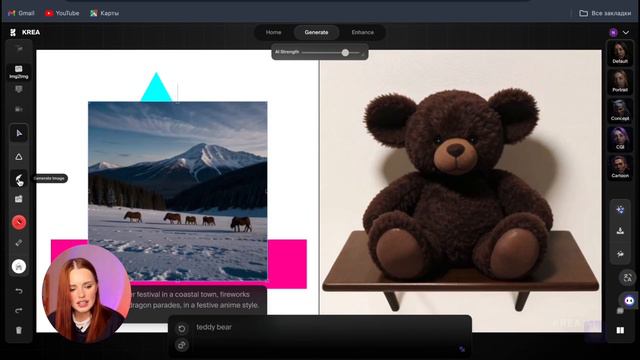Image resolution: width=640 pixels, height=360 pixels.
Task: Click the Generate Image tool
Action: click(19, 178)
